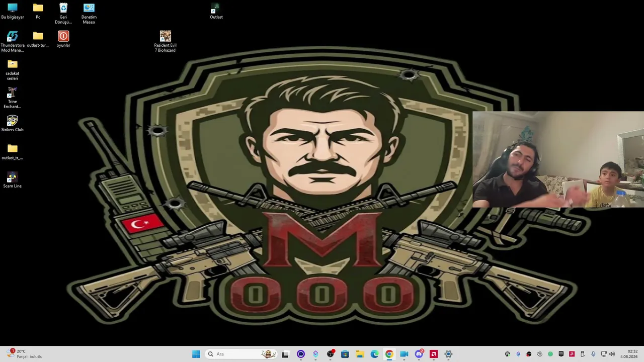The height and width of the screenshot is (362, 644).
Task: Open Microsoft Store from taskbar
Action: point(345,354)
